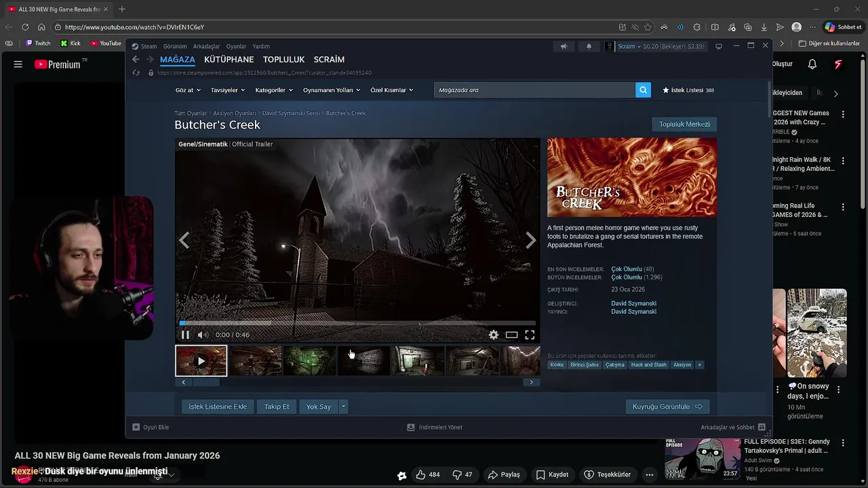Open Oyun Ekle at Steam bottom bar
The image size is (868, 488).
pyautogui.click(x=151, y=428)
